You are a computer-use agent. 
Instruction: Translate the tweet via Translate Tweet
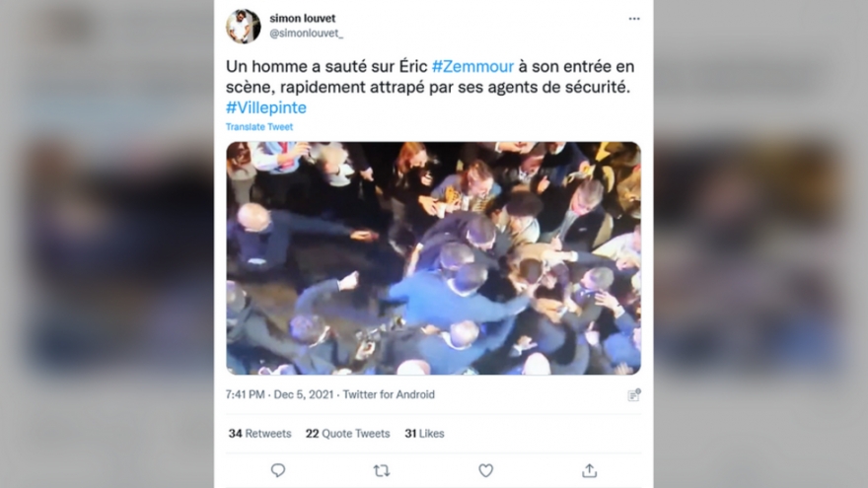(x=259, y=127)
